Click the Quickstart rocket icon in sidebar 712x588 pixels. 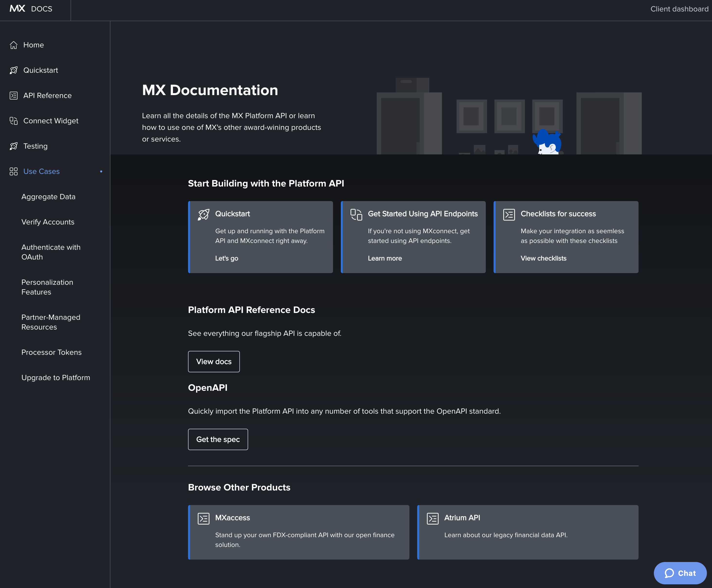click(14, 70)
